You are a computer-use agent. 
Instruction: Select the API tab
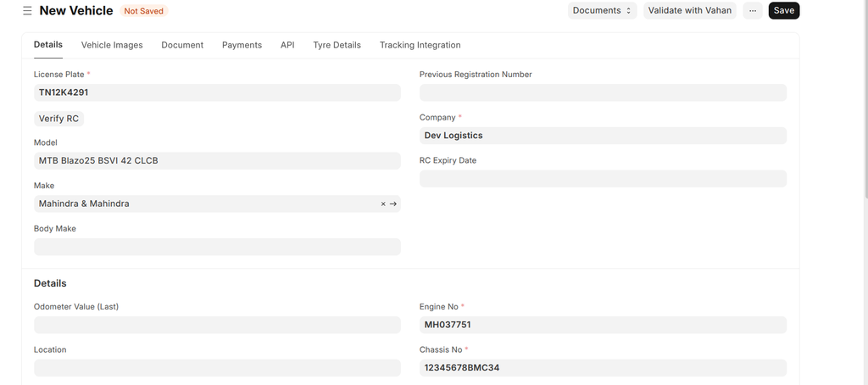(x=287, y=45)
